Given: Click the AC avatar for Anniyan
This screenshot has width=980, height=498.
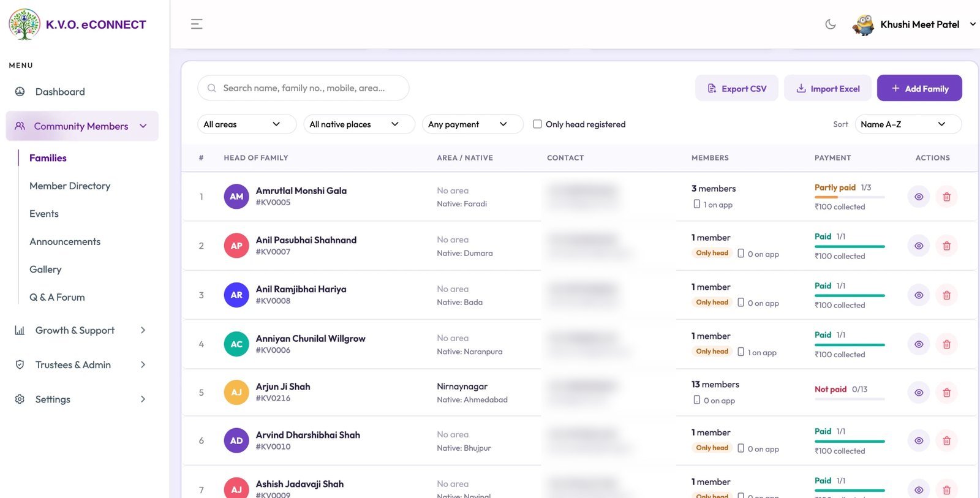Looking at the screenshot, I should [236, 344].
